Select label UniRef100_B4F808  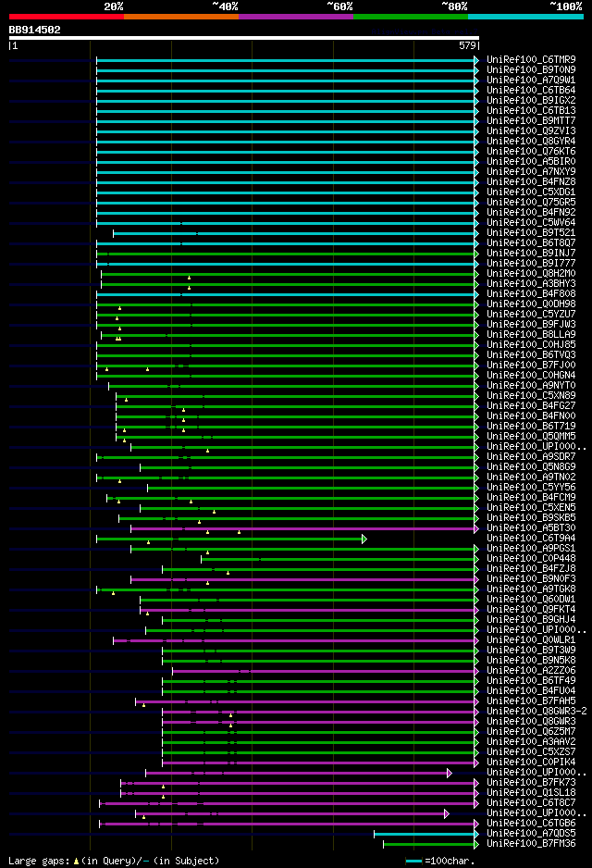click(531, 293)
